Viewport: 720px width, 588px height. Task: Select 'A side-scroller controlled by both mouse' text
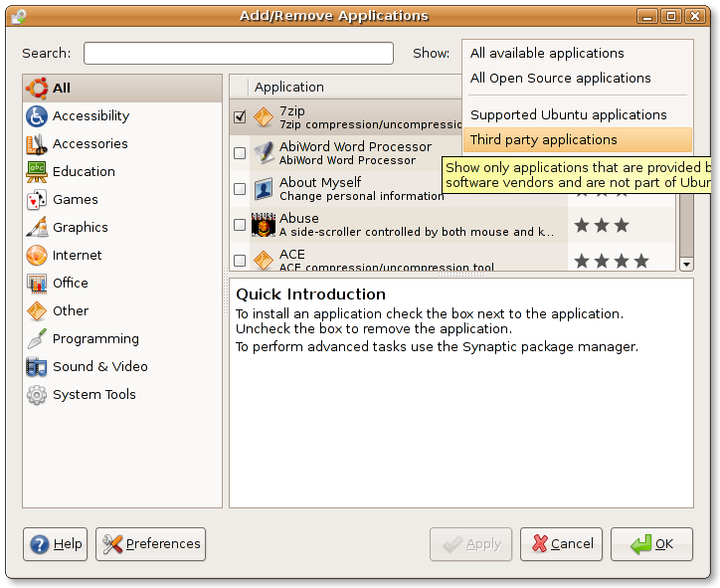[x=395, y=232]
